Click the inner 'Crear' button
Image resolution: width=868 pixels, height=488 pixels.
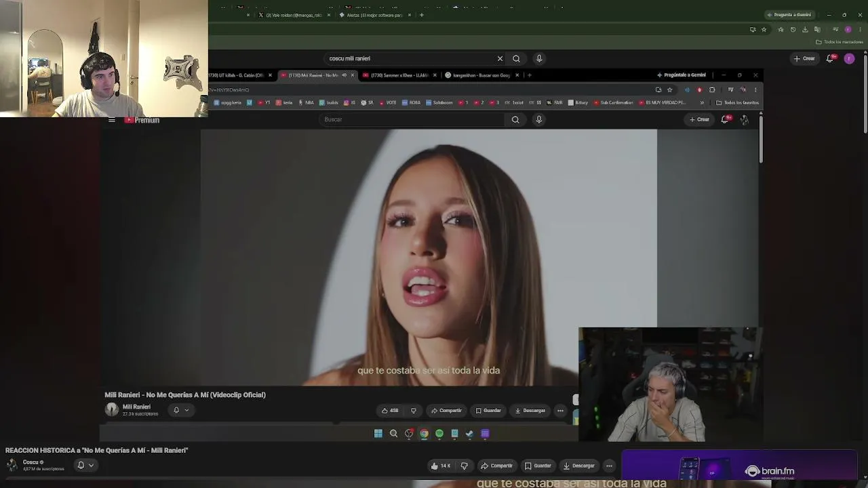pyautogui.click(x=699, y=119)
